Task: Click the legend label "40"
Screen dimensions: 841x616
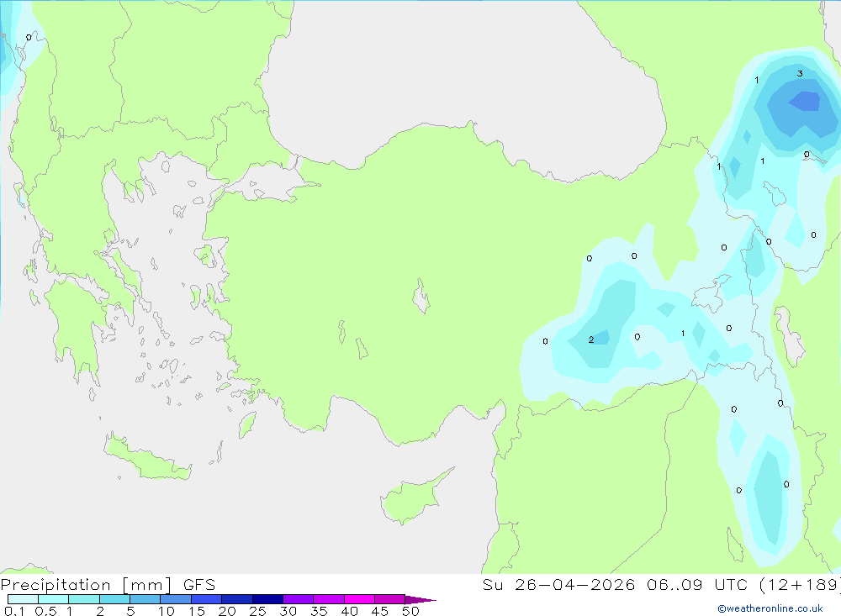Action: [350, 611]
